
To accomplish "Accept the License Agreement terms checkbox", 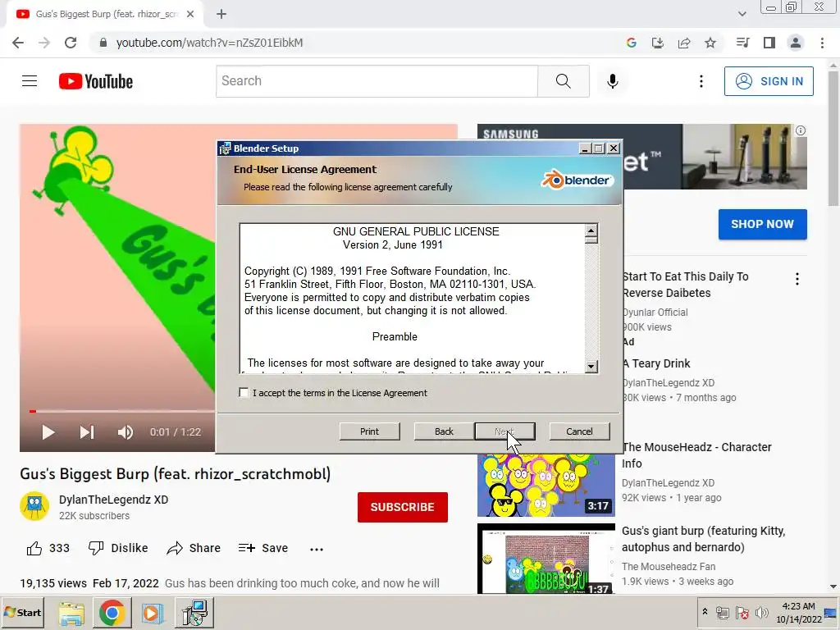I will pyautogui.click(x=244, y=393).
